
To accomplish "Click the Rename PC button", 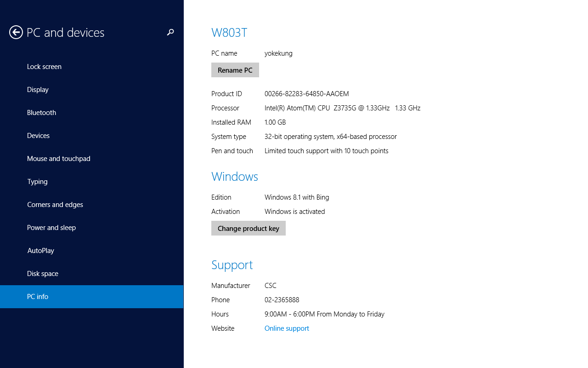I will (x=235, y=70).
